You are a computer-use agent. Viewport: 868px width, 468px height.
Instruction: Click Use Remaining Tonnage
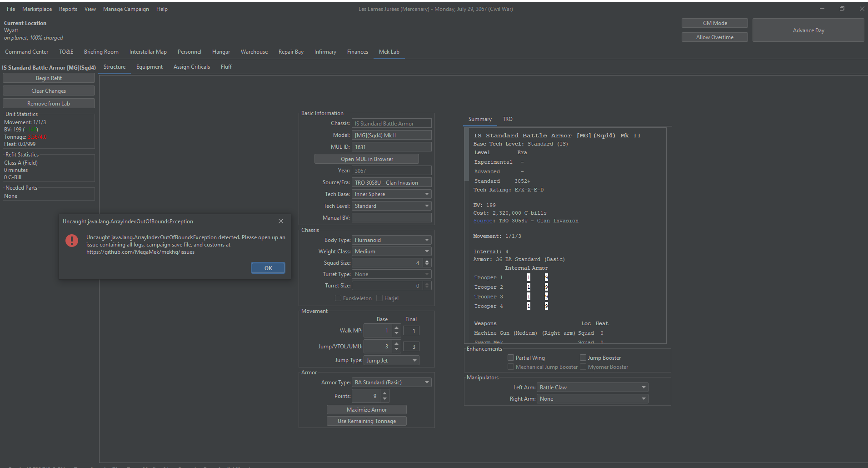[x=366, y=421]
